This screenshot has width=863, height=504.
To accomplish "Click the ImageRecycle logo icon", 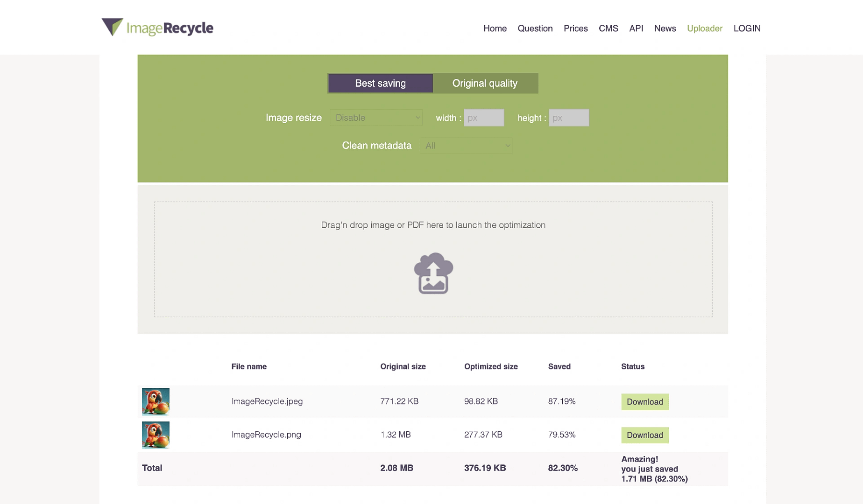I will tap(112, 27).
